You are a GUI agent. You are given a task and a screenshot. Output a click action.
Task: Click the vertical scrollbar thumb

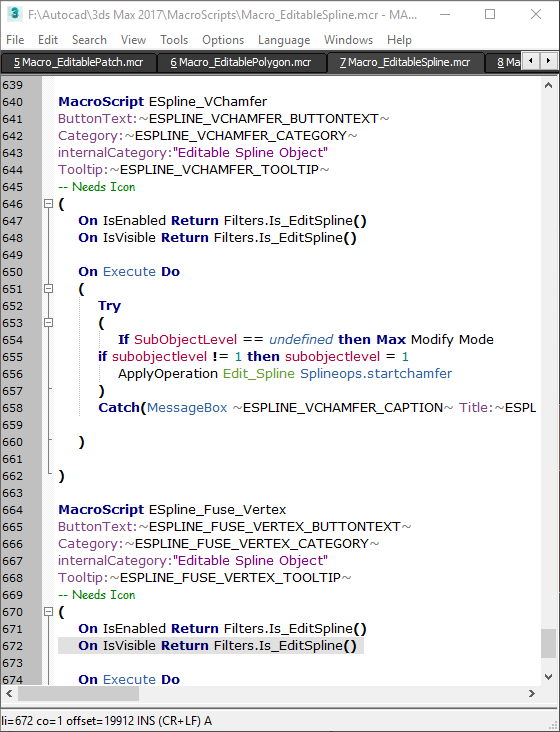pyautogui.click(x=548, y=643)
